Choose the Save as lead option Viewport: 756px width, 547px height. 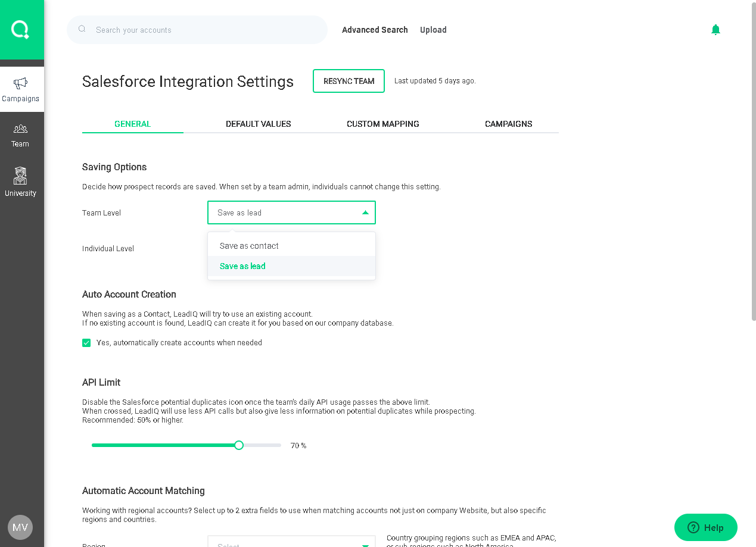tap(242, 266)
